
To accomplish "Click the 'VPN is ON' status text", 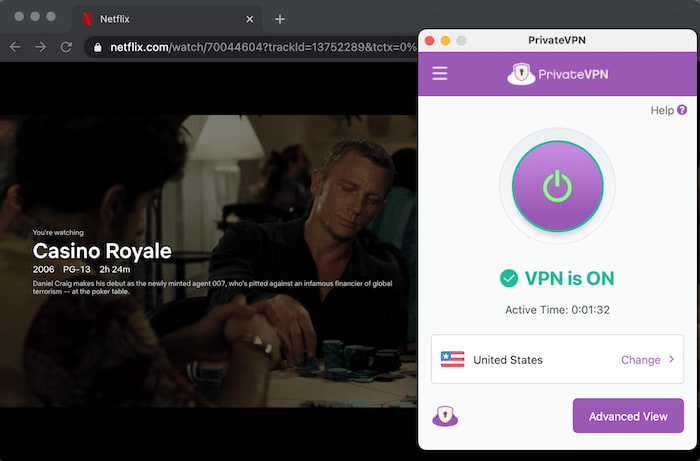I will [x=570, y=278].
